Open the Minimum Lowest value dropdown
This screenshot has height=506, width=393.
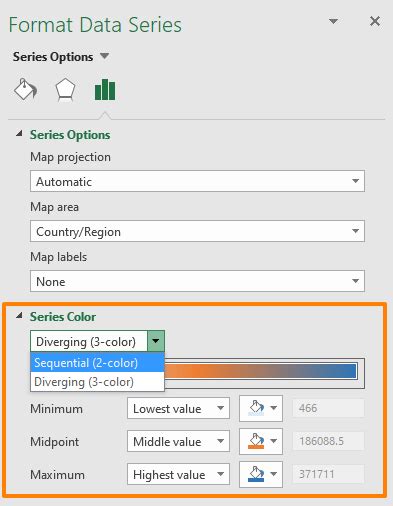click(x=178, y=408)
